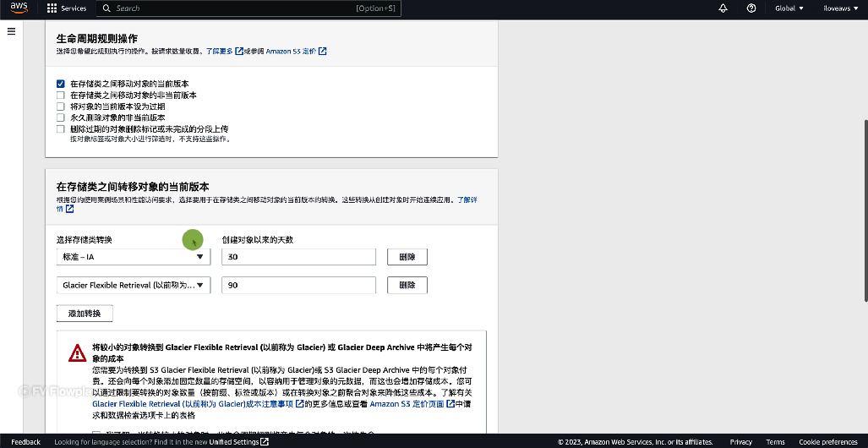Open the AWS home logo
Screen dimensions: 868x448
pyautogui.click(x=19, y=8)
